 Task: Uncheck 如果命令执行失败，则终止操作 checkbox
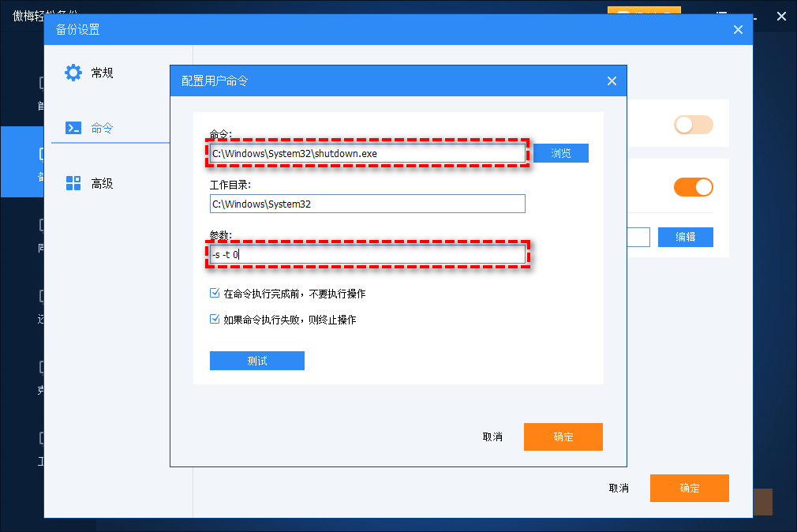pos(215,320)
